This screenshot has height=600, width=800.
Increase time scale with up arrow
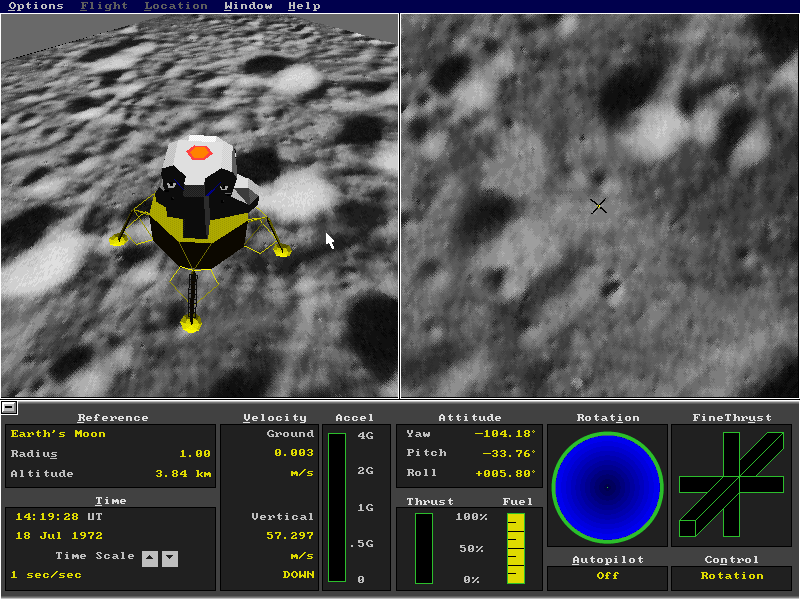150,558
